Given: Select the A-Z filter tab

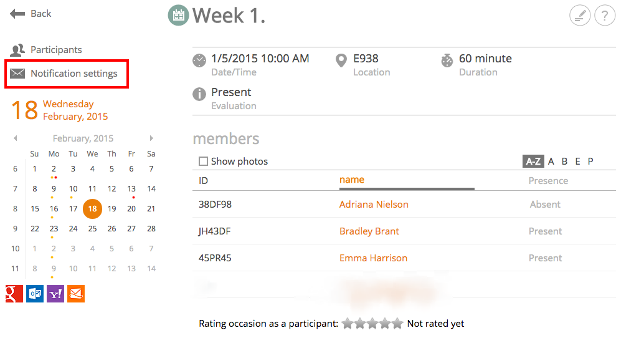Looking at the screenshot, I should [x=533, y=162].
